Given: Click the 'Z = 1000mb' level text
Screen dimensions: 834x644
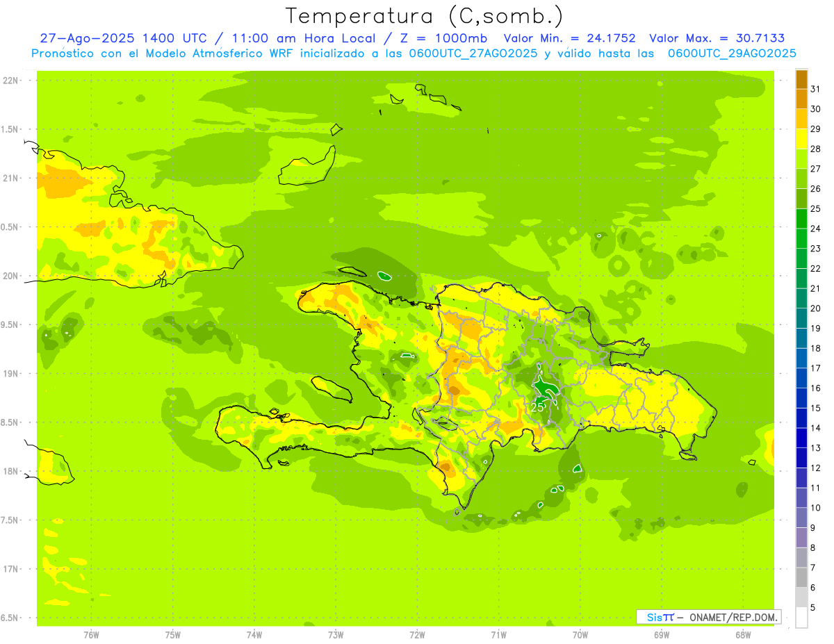Looking at the screenshot, I should pos(441,38).
